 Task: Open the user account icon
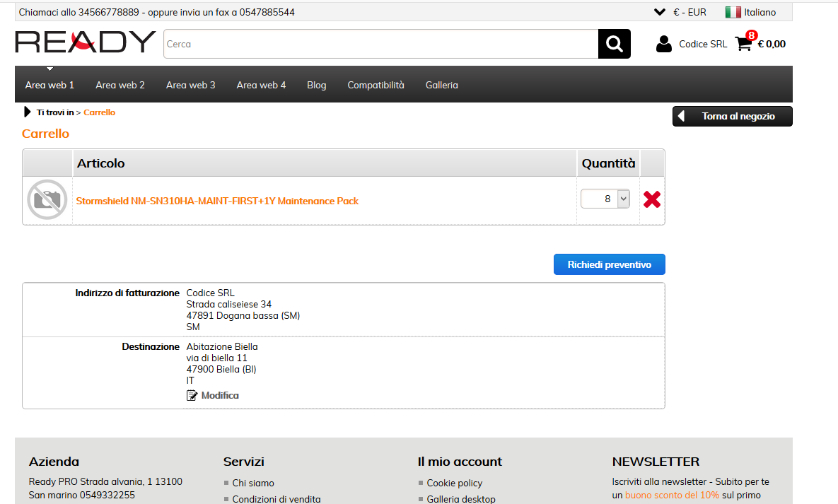pos(664,44)
